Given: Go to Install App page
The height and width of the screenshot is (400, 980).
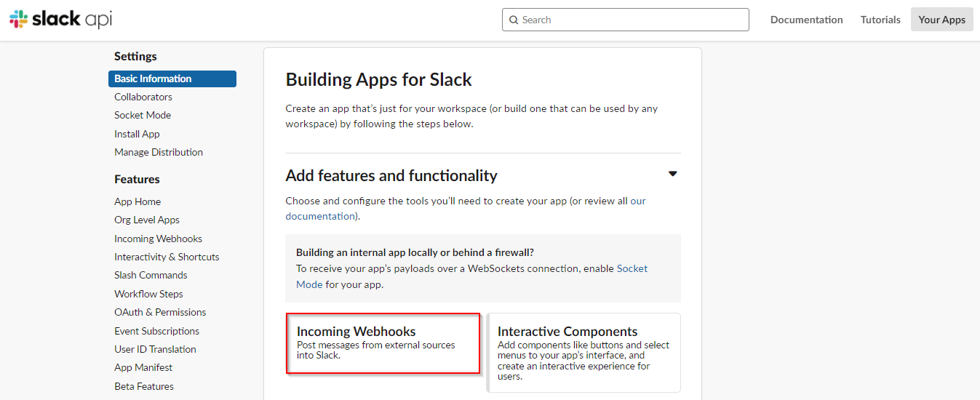Looking at the screenshot, I should pos(137,134).
